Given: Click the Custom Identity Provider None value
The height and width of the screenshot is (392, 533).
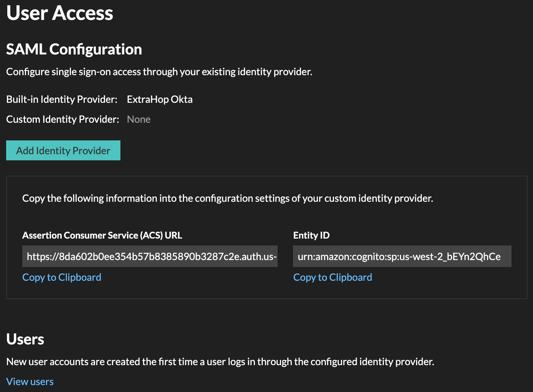Looking at the screenshot, I should coord(139,119).
